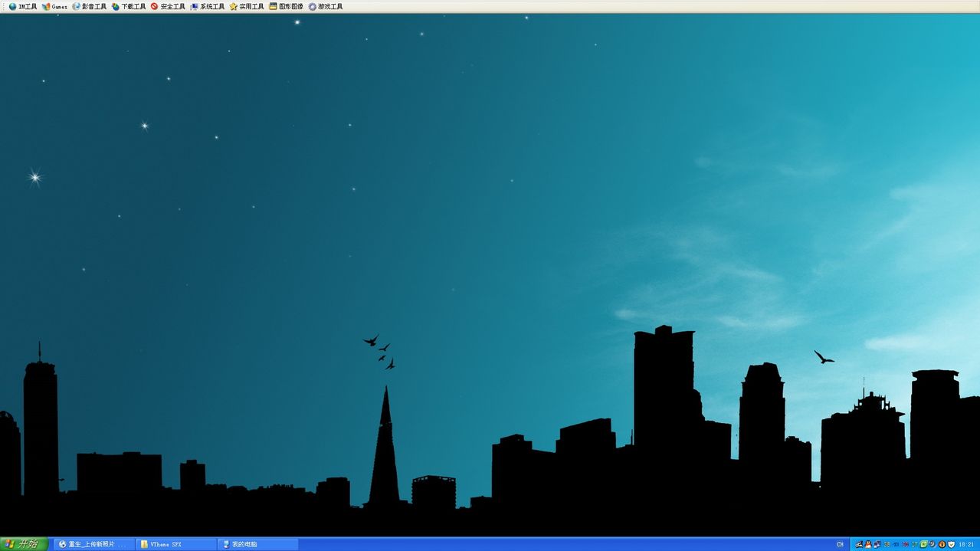Screen dimensions: 980x551
Task: Switch to the VTheme SPX taskbar window
Action: point(176,544)
